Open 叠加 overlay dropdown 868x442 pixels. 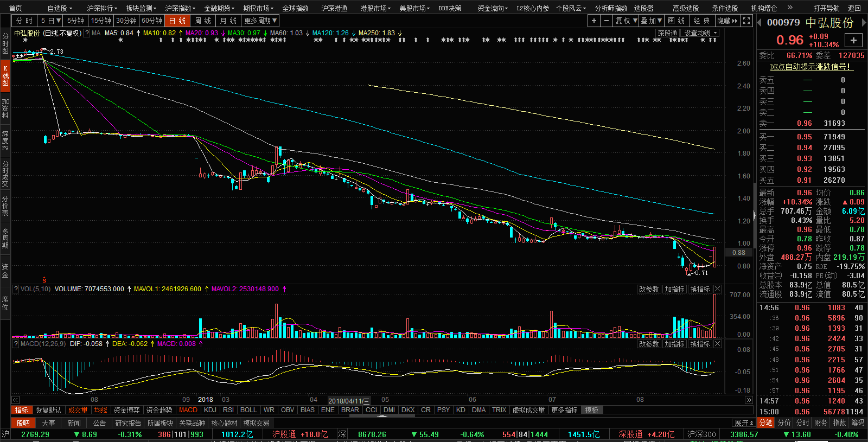pyautogui.click(x=652, y=21)
